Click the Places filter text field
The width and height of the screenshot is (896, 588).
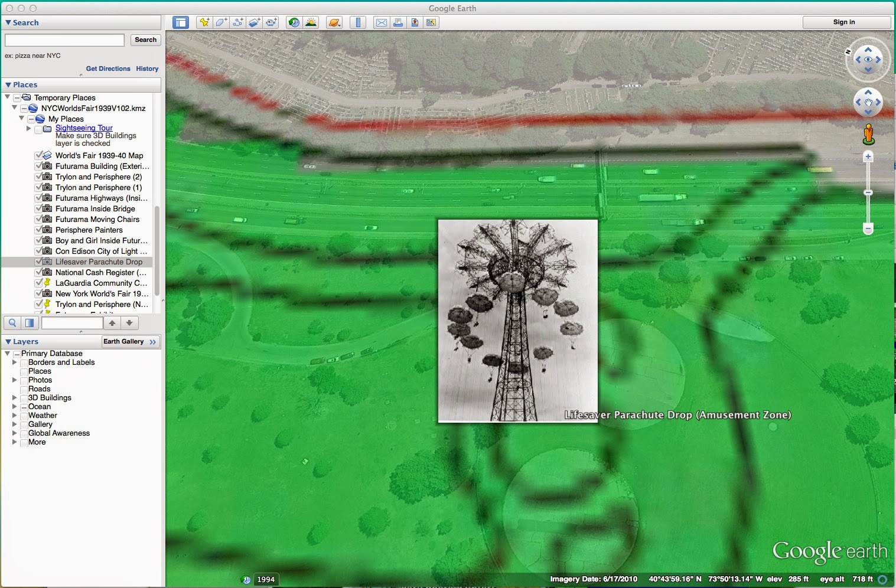tap(72, 323)
